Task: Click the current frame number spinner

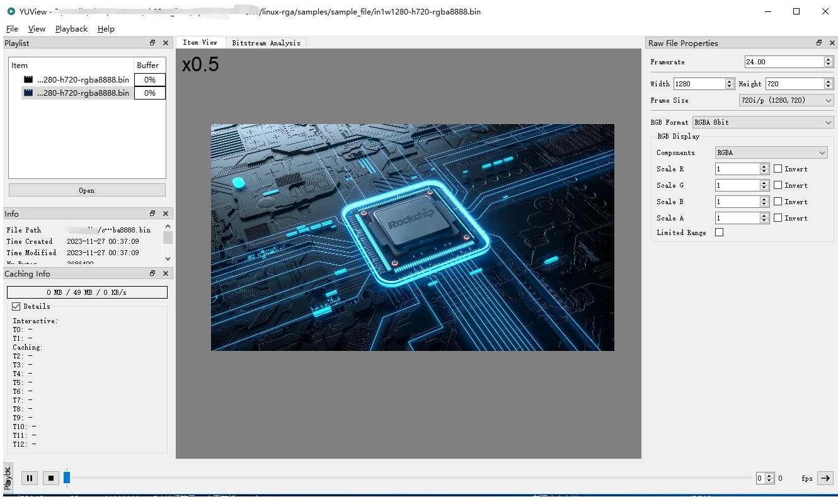Action: tap(764, 478)
